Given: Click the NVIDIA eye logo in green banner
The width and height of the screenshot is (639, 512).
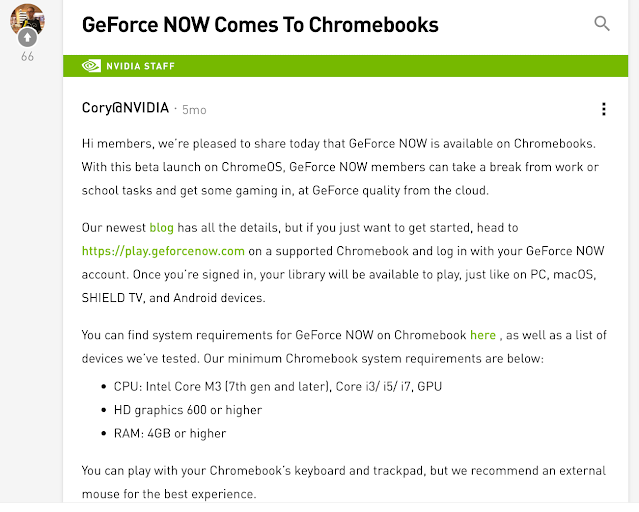Looking at the screenshot, I should click(91, 66).
